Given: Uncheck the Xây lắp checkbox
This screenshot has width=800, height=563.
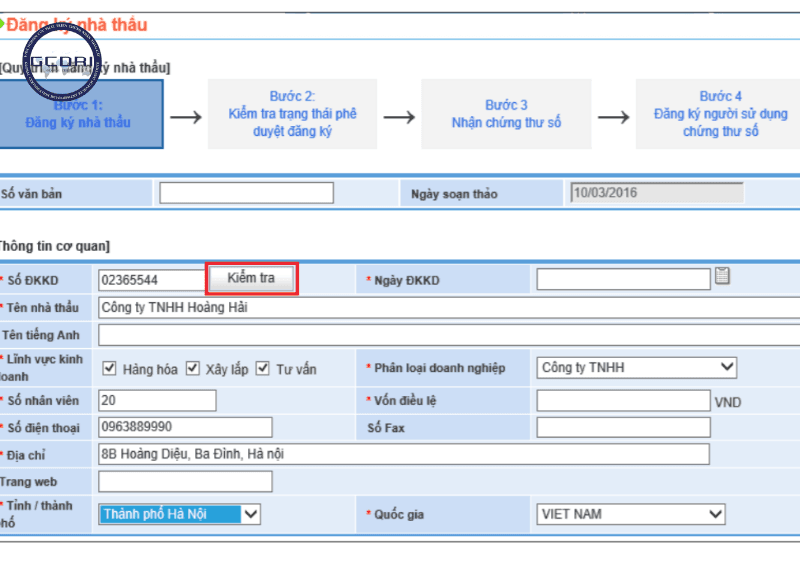Looking at the screenshot, I should pos(193,369).
